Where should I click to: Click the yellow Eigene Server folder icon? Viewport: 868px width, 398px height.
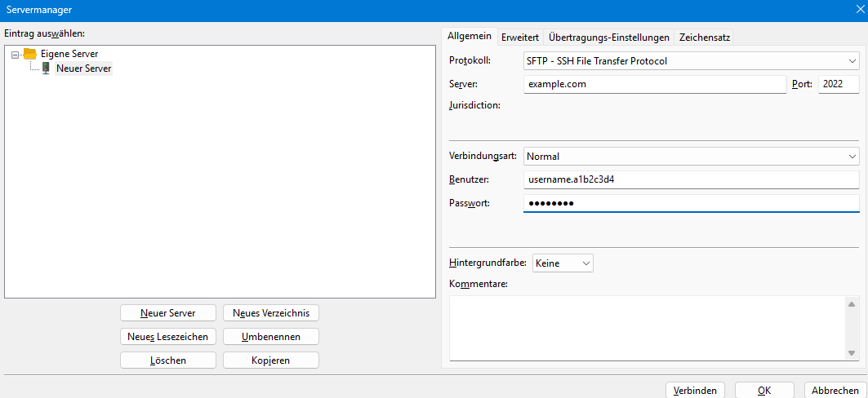30,54
